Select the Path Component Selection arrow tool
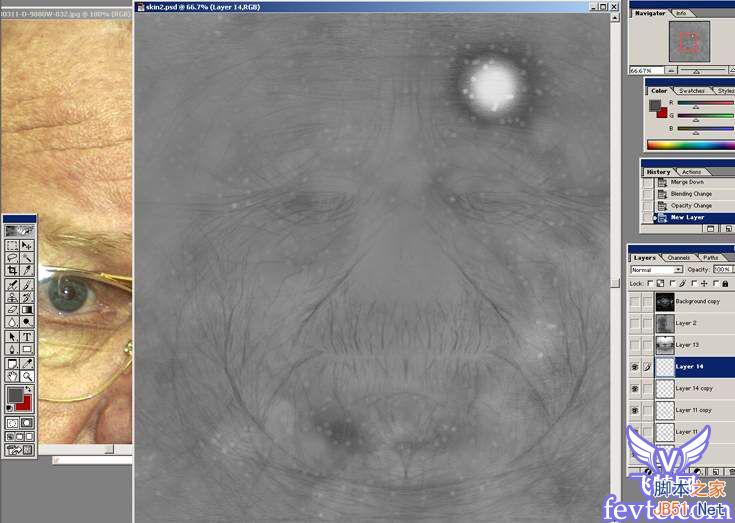Screen dimensions: 735x523 (12, 336)
